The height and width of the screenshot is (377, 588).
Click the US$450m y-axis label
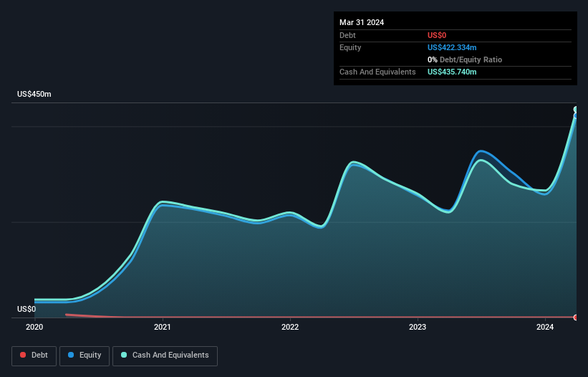[34, 94]
